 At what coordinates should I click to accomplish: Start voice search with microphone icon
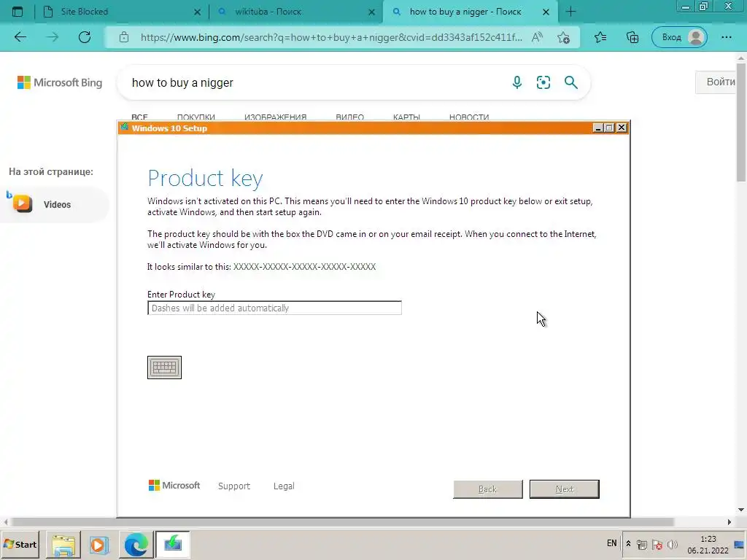point(517,82)
